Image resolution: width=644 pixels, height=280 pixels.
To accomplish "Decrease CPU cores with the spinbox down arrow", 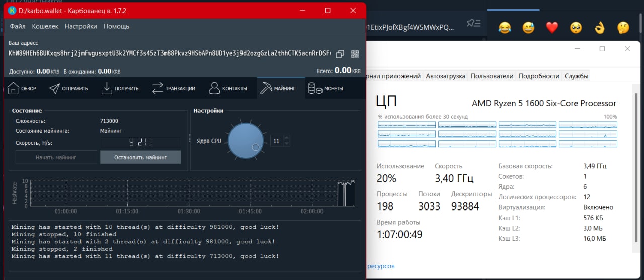I will 287,144.
